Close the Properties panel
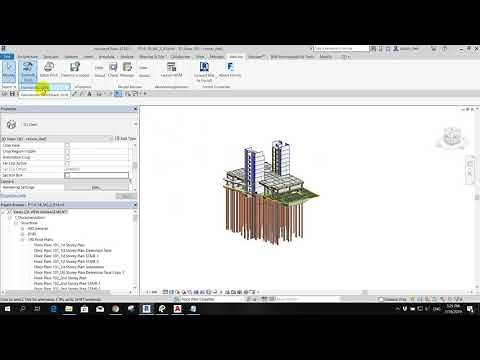The image size is (480, 360). click(135, 109)
